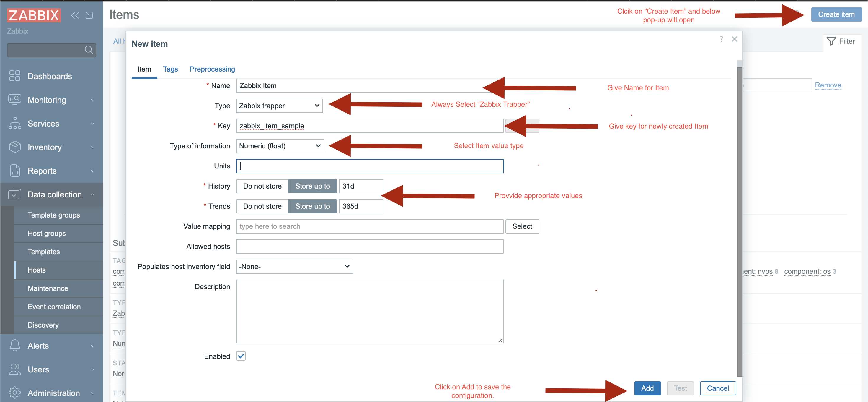This screenshot has width=868, height=402.
Task: Click the Alerts bell icon
Action: coord(15,345)
